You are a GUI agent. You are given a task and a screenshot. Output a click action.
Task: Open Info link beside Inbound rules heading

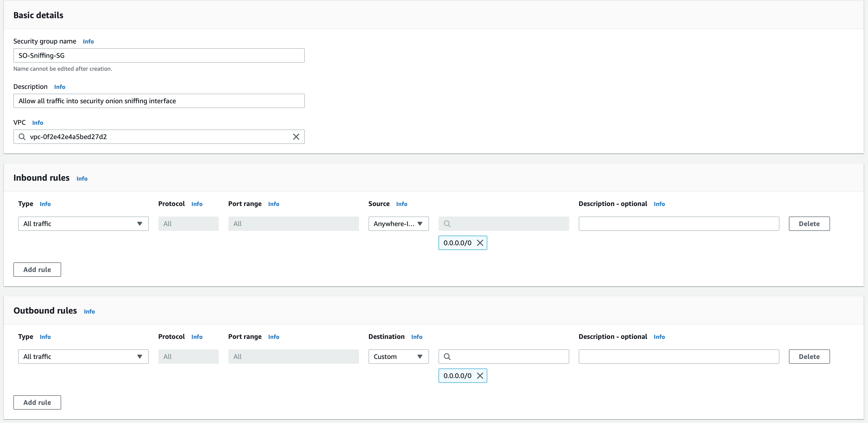coord(82,179)
